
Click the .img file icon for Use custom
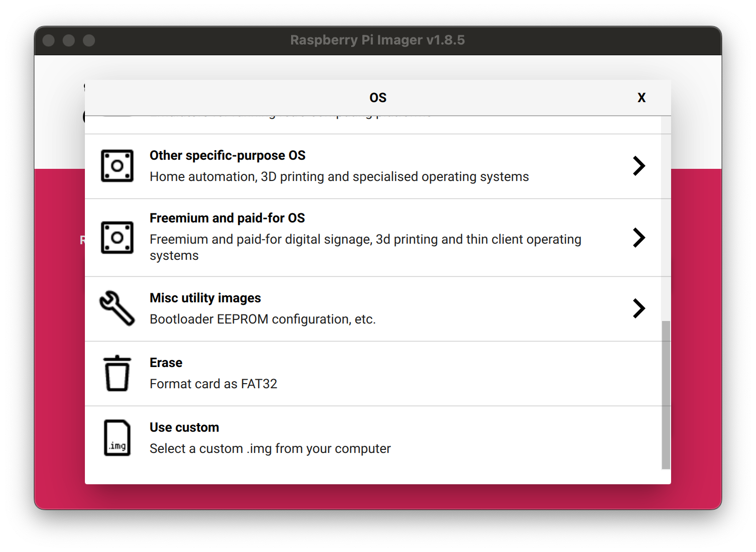[x=117, y=438]
